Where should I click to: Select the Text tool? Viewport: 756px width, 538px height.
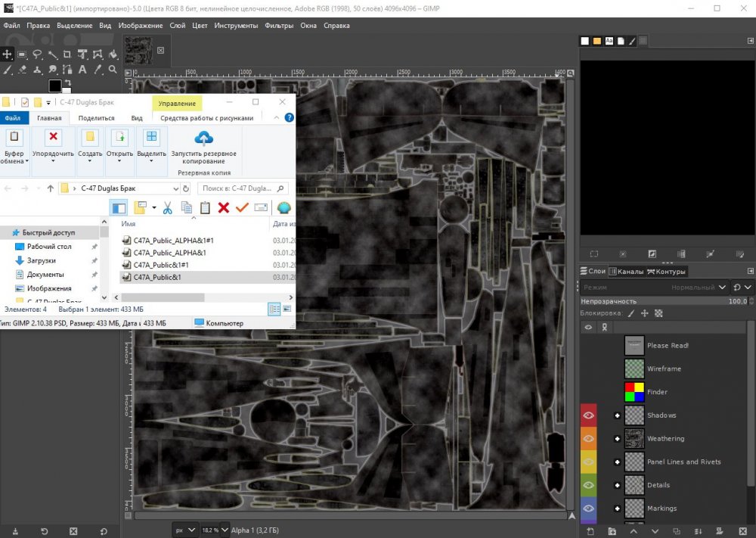click(82, 70)
